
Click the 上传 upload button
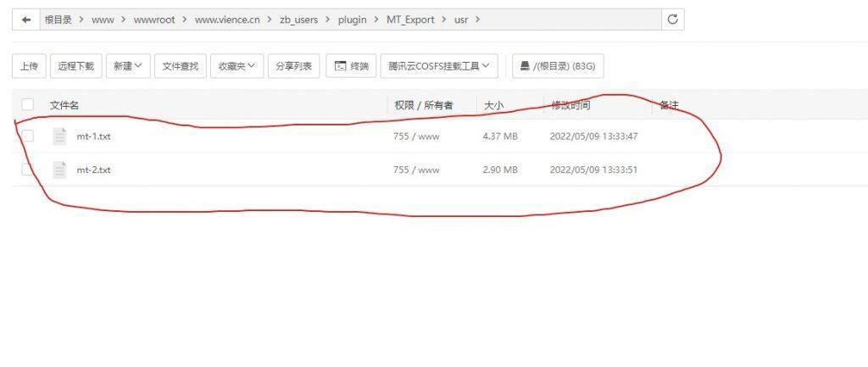[29, 66]
